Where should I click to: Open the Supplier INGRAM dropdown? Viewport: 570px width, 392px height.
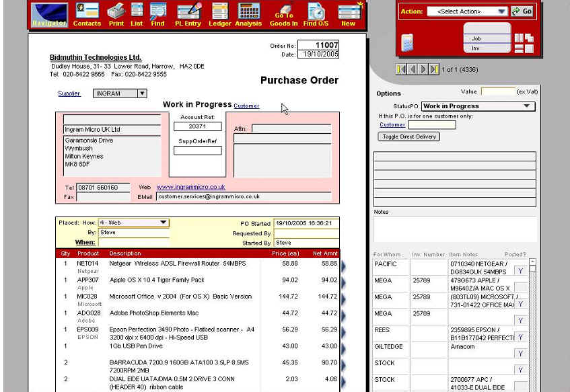(120, 93)
